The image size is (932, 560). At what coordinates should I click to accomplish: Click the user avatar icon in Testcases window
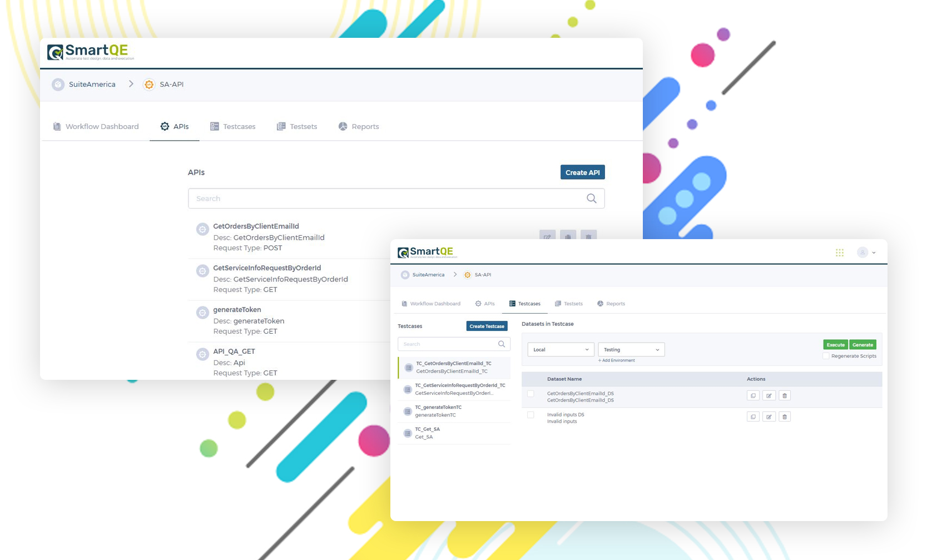862,252
